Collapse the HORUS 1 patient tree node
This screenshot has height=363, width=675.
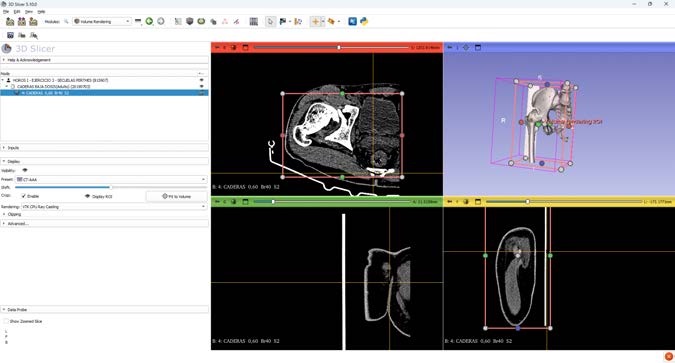pyautogui.click(x=3, y=81)
